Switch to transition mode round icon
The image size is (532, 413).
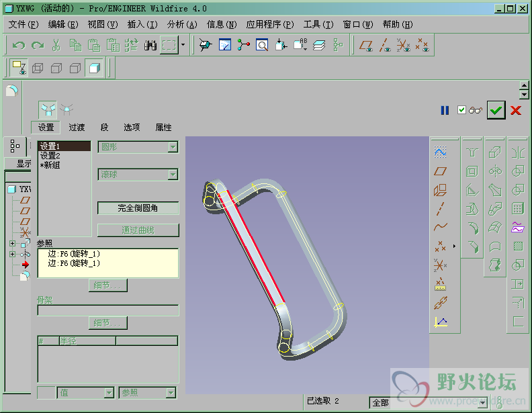(x=66, y=109)
